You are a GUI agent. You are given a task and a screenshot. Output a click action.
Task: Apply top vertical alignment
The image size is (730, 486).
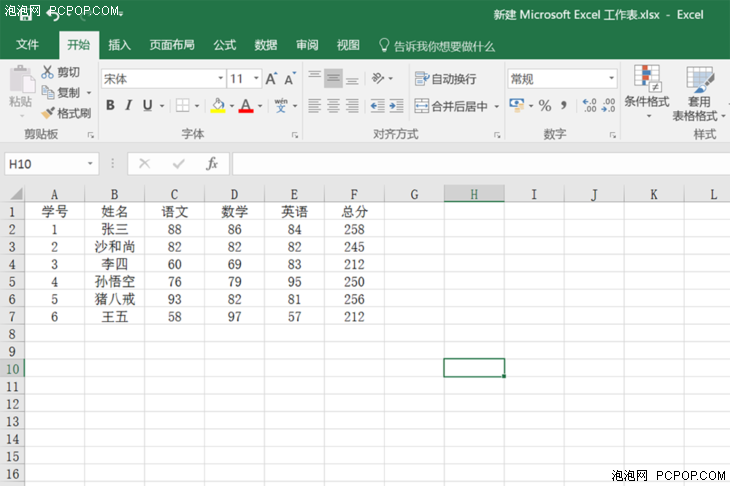pyautogui.click(x=315, y=78)
